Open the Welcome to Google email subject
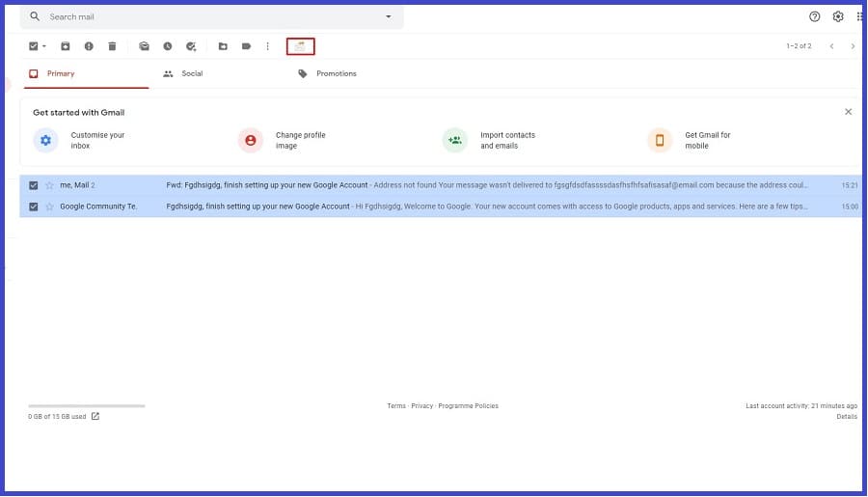Viewport: 868px width, 497px height. click(258, 207)
